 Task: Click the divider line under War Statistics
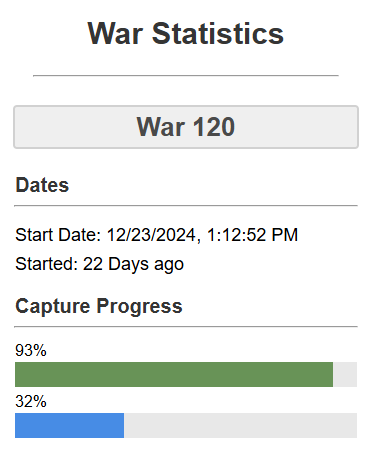[x=186, y=76]
